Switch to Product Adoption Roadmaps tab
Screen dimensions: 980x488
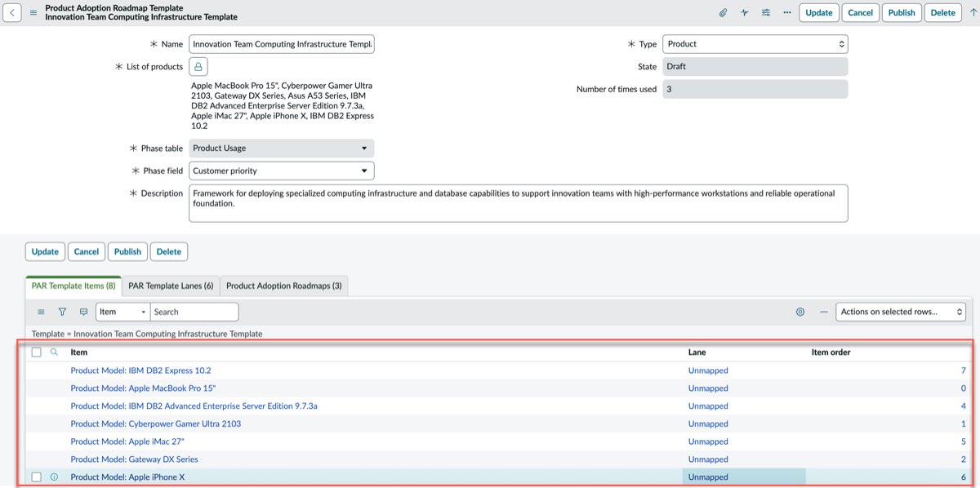click(x=284, y=286)
